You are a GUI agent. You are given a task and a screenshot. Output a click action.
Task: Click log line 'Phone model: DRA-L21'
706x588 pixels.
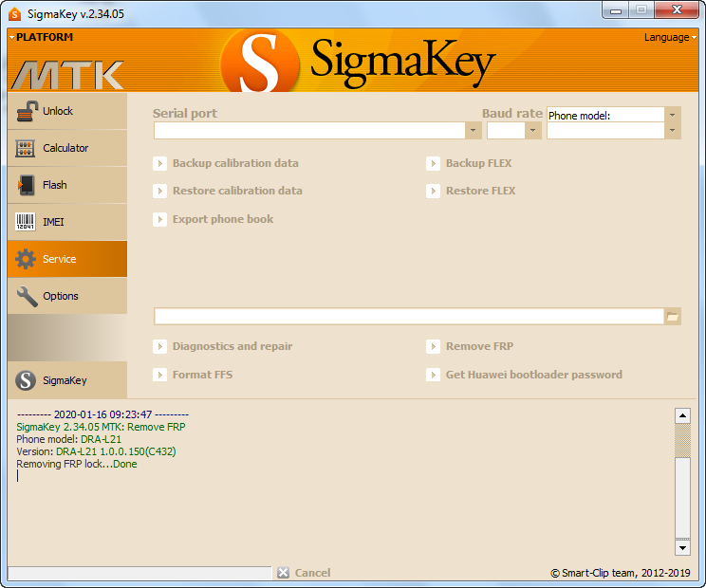pyautogui.click(x=68, y=439)
